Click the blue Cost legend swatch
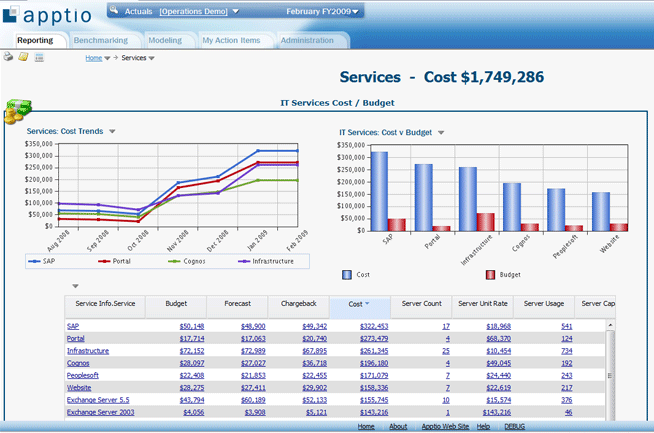Image resolution: width=654 pixels, height=433 pixels. pos(347,275)
